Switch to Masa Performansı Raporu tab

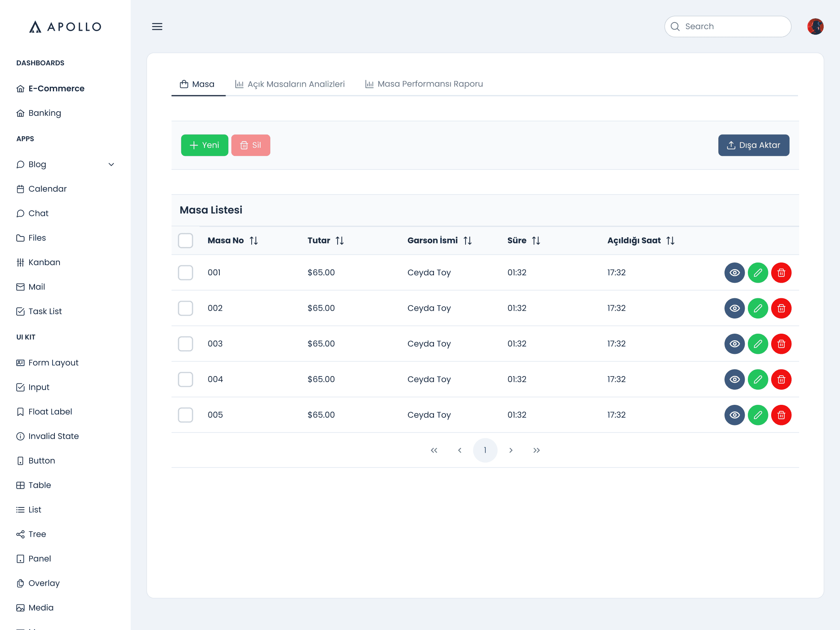coord(424,84)
